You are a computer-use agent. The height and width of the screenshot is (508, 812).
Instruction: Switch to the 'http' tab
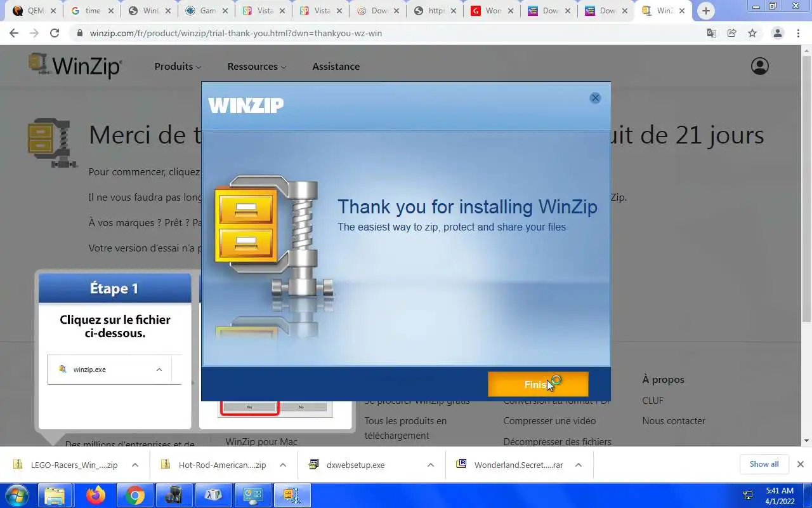(x=435, y=11)
